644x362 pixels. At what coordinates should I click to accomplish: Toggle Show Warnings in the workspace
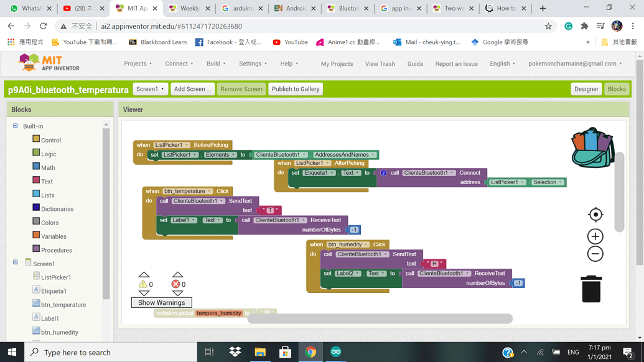[161, 302]
